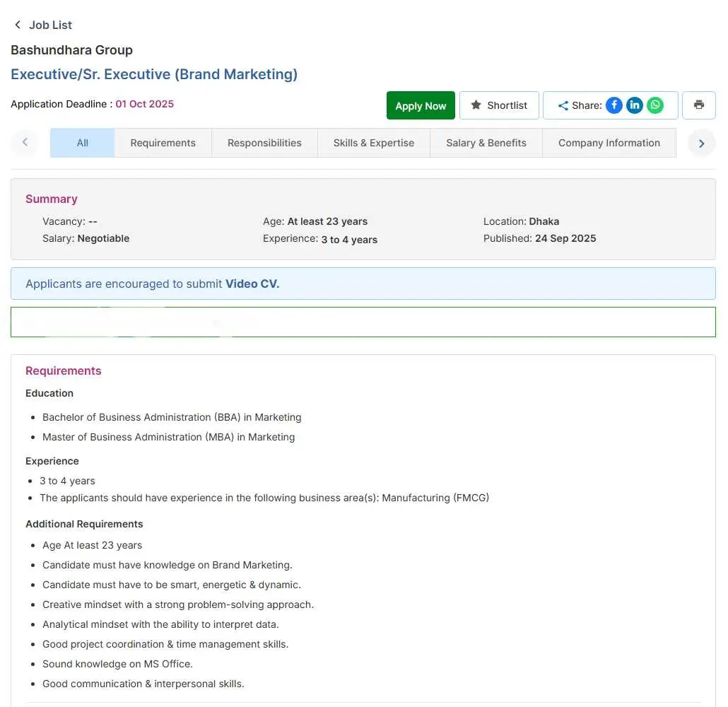Click the Executive/Sr. Executive job title

(x=154, y=74)
